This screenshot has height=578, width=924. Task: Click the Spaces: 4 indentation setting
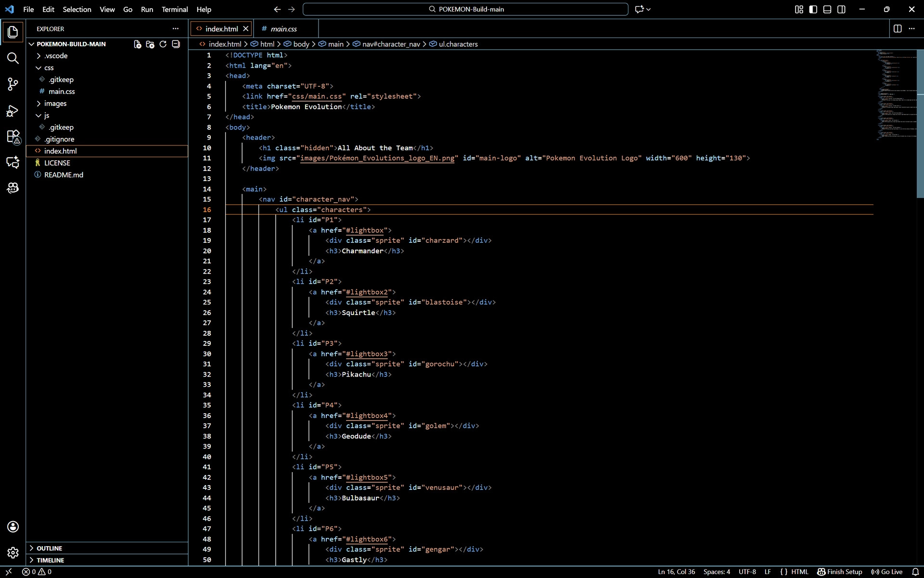(717, 572)
